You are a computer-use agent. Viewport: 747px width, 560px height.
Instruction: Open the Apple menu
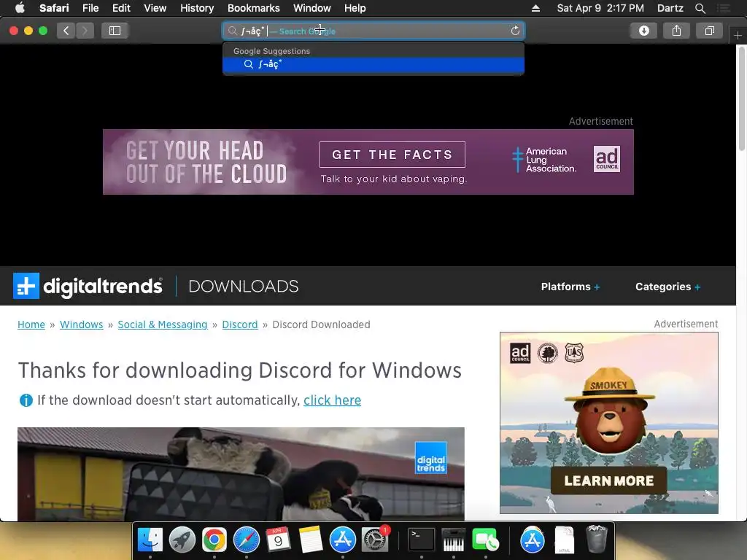coord(20,8)
